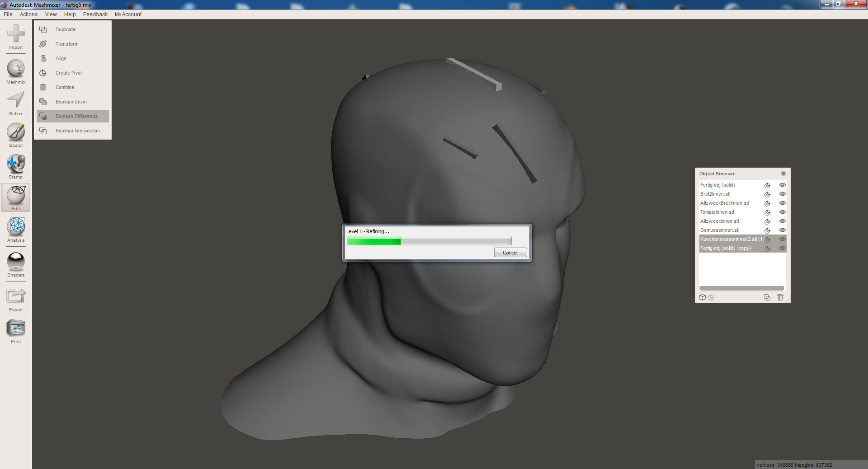The image size is (868, 469).
Task: Hide the GemueseInnen.stl object
Action: coord(783,230)
